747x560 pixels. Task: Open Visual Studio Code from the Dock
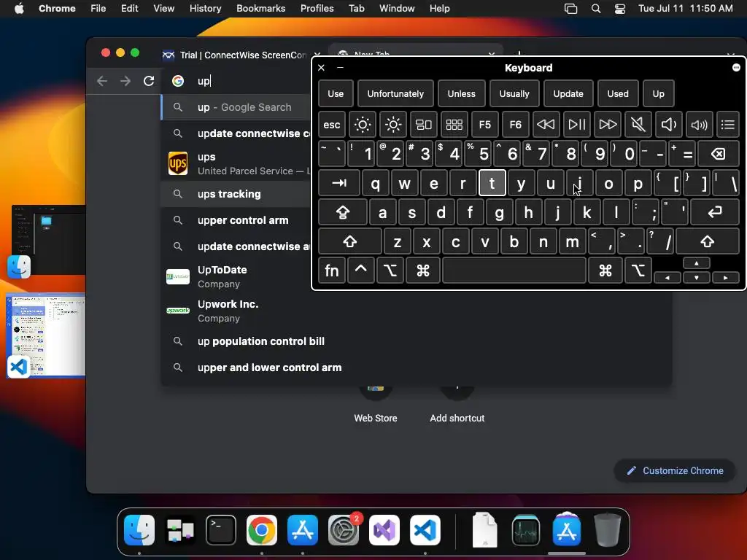(x=425, y=530)
